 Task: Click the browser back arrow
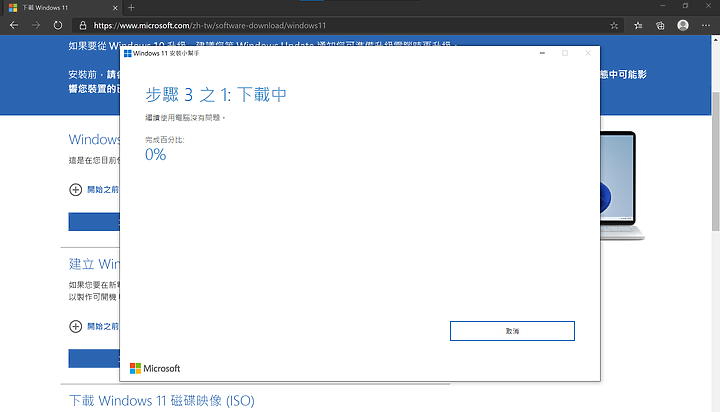point(14,25)
